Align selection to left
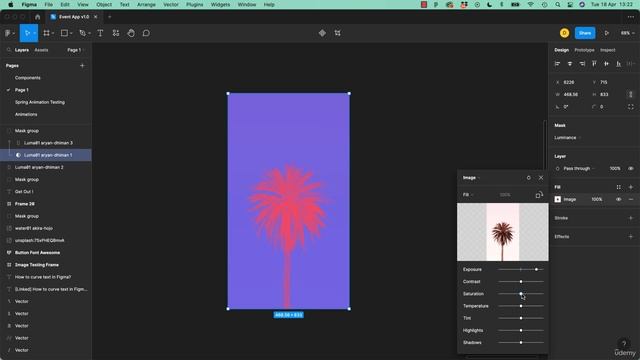Image resolution: width=640 pixels, height=360 pixels. click(558, 64)
